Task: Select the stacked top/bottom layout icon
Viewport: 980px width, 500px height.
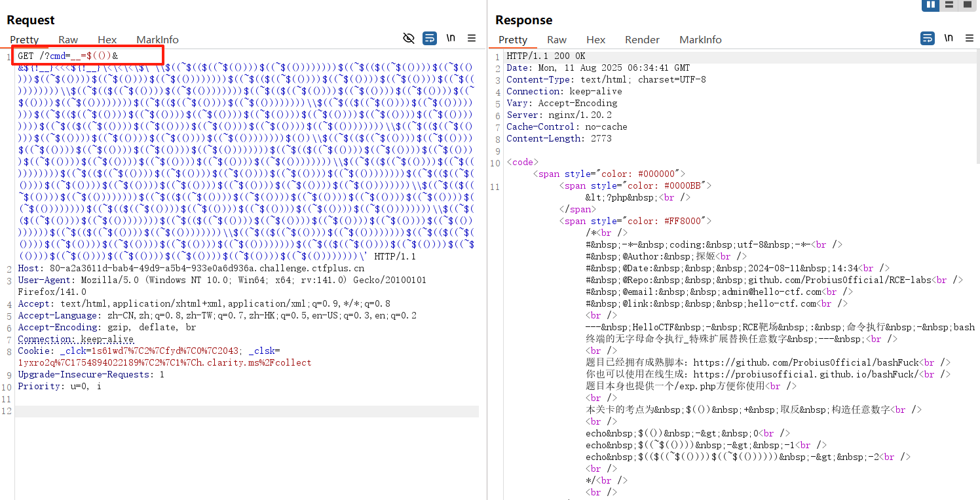Action: click(949, 5)
